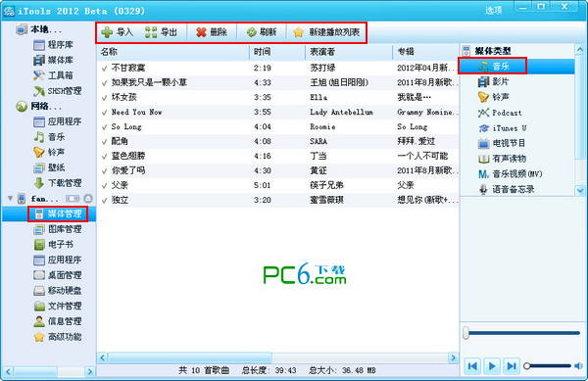Open 壁纸 wallpapers in the sidebar

[49, 167]
